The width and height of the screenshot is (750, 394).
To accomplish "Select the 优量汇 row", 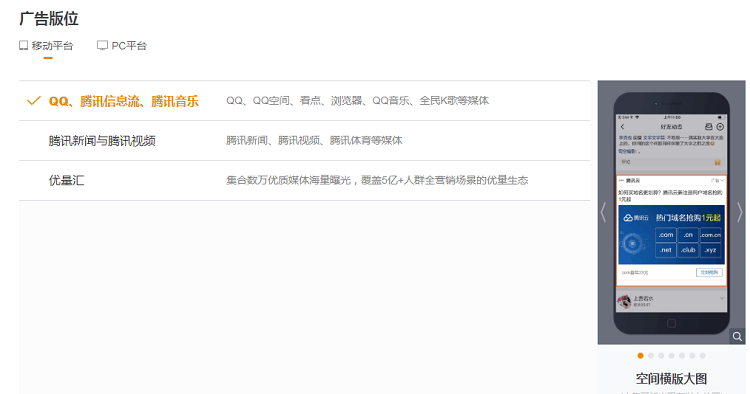I will tap(304, 180).
